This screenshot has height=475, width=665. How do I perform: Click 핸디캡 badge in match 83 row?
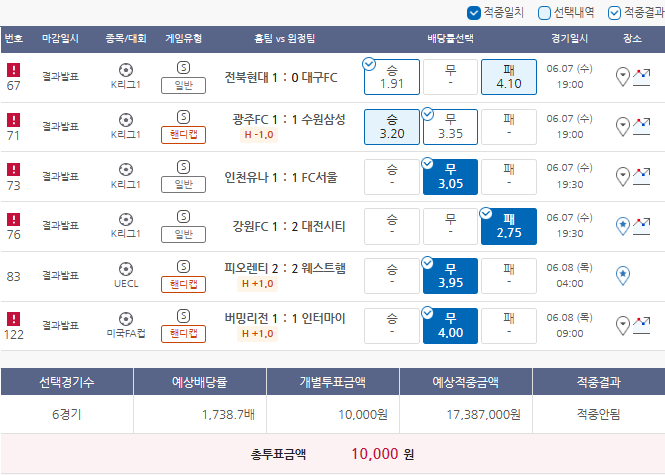(x=183, y=284)
